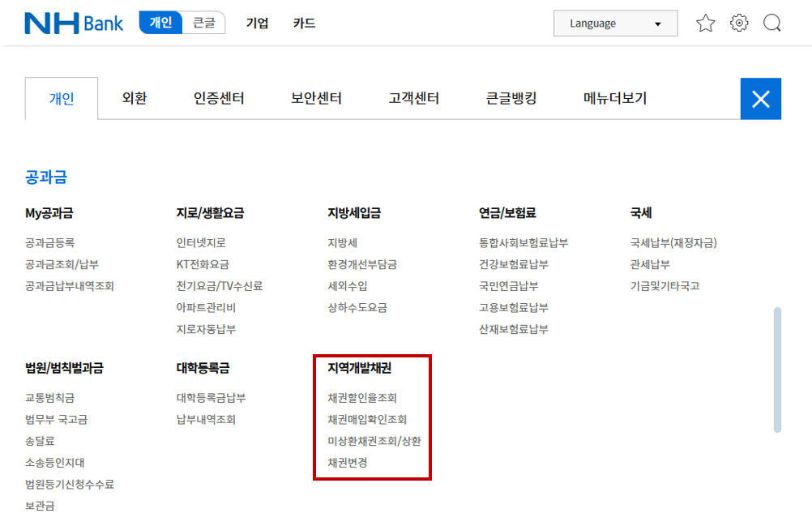Open the 기업 corporate menu

(x=257, y=24)
